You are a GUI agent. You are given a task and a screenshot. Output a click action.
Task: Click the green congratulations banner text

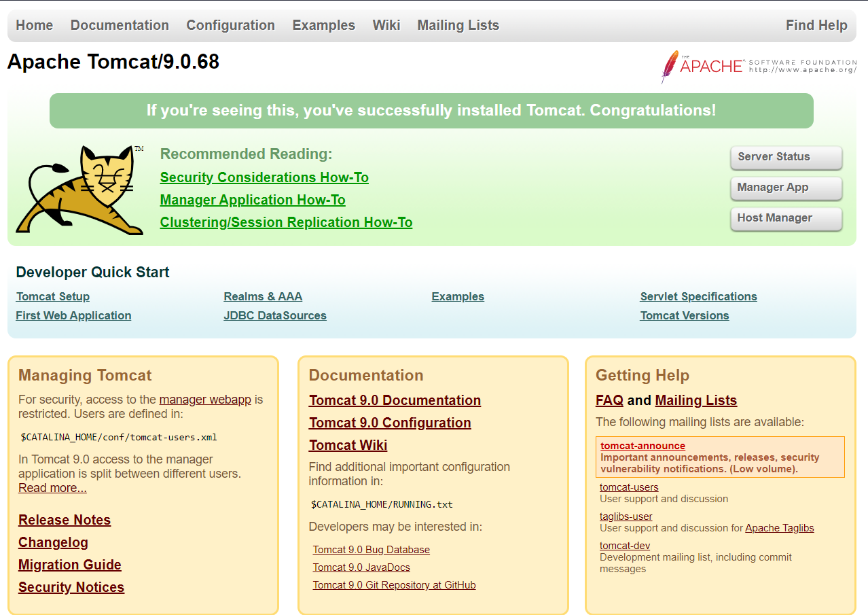point(431,110)
